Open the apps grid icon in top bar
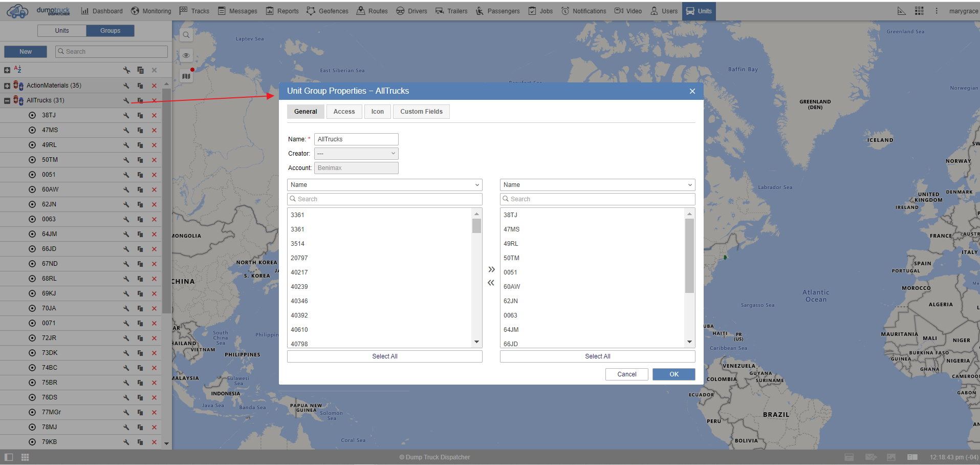Image resolution: width=980 pixels, height=465 pixels. coord(919,11)
